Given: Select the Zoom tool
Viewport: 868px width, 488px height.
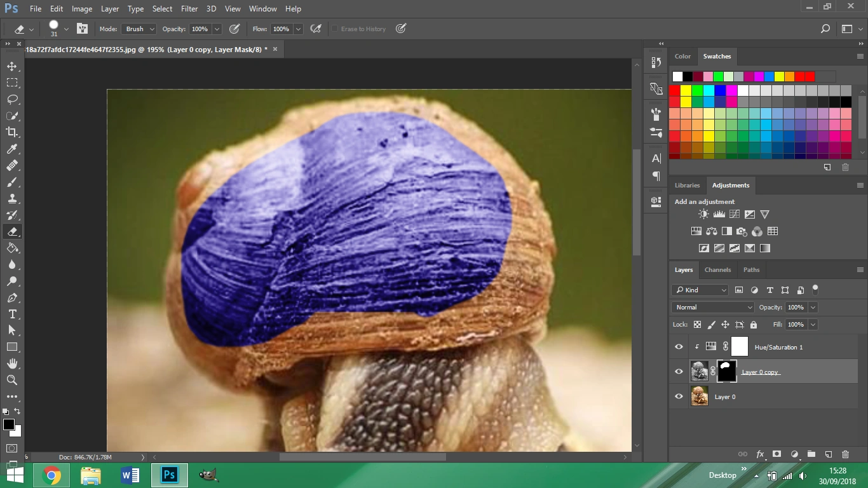Looking at the screenshot, I should tap(12, 380).
